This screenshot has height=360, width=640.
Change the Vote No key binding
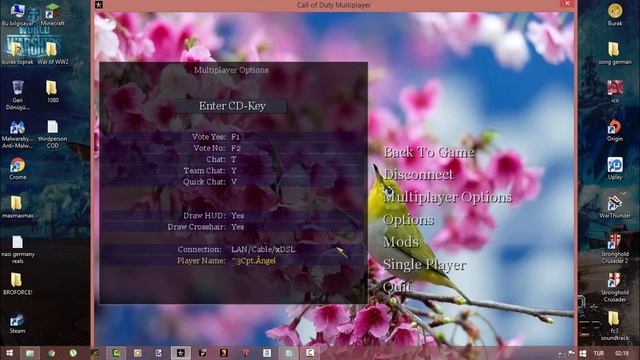coord(232,148)
